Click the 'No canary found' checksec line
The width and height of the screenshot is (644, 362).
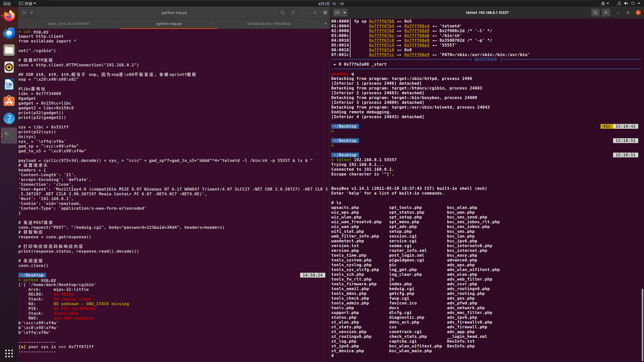72,299
